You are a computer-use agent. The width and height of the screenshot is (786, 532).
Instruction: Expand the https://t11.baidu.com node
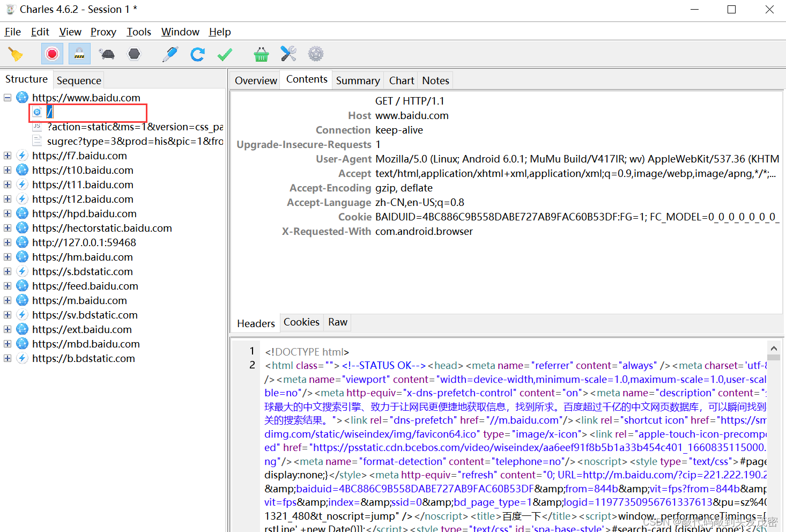pyautogui.click(x=8, y=184)
